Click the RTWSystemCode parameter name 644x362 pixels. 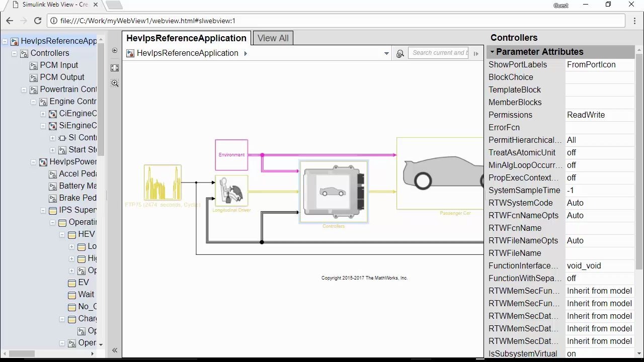[x=520, y=203]
